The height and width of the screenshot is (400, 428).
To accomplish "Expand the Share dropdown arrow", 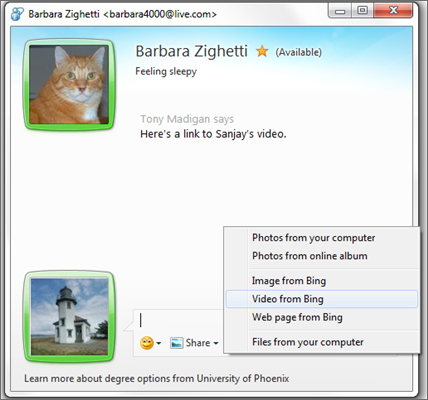I will click(216, 343).
